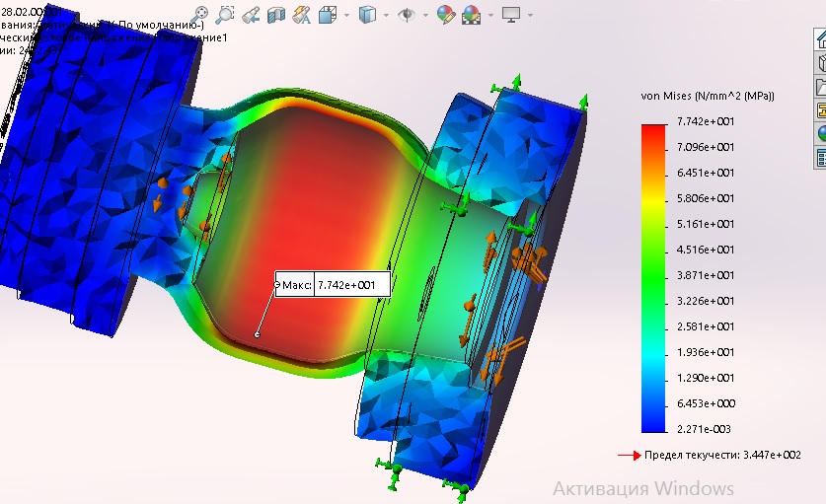The width and height of the screenshot is (826, 504).
Task: Click the von Mises color legend bar
Action: point(653,278)
